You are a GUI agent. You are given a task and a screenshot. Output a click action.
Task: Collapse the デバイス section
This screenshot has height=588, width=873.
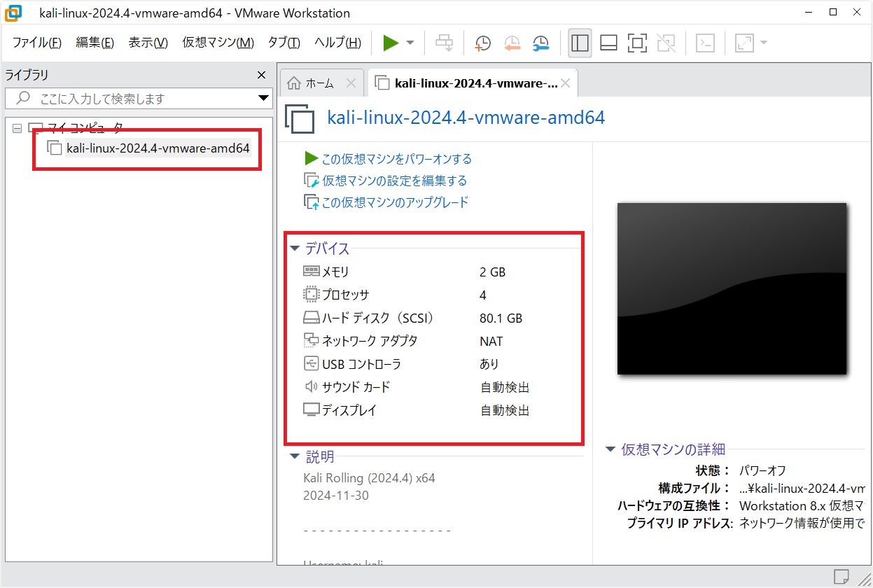[x=295, y=248]
